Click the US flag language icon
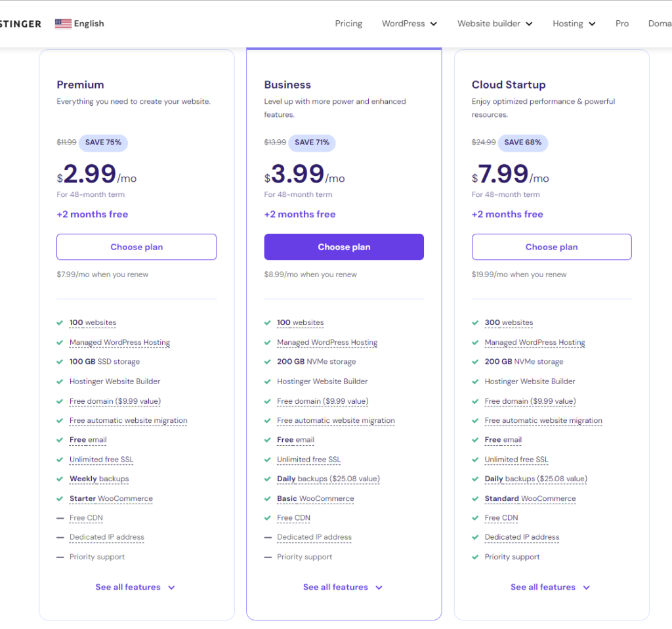 [63, 24]
